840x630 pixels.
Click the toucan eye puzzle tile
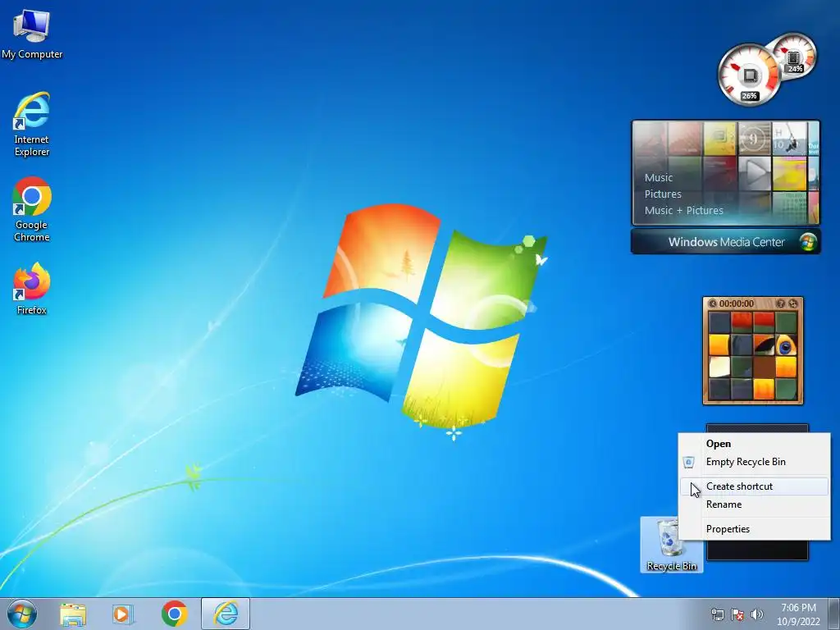(785, 345)
